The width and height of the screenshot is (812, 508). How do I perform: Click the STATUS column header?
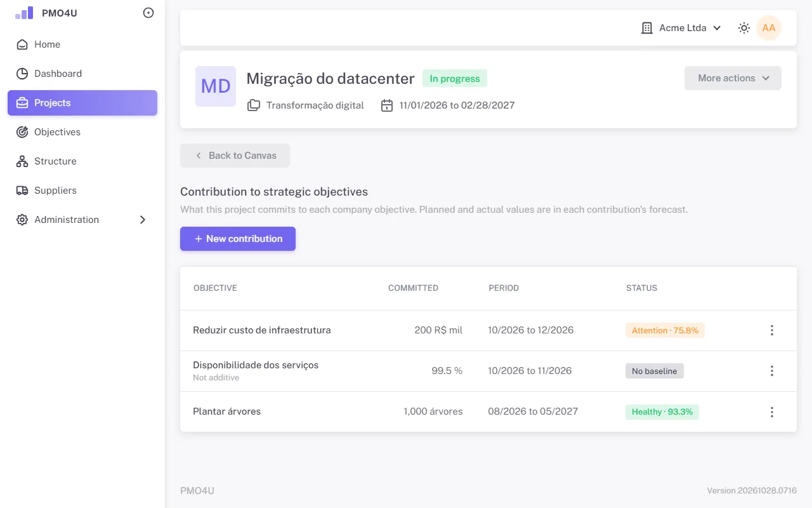[x=641, y=288]
